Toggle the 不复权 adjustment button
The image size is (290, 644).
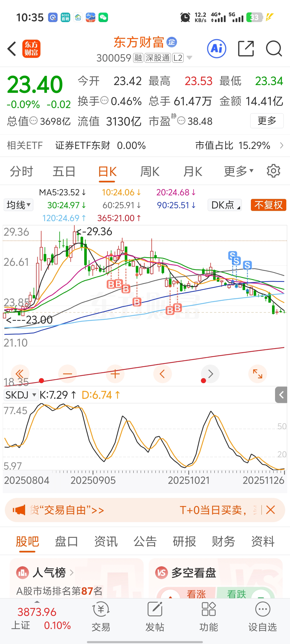(x=269, y=205)
